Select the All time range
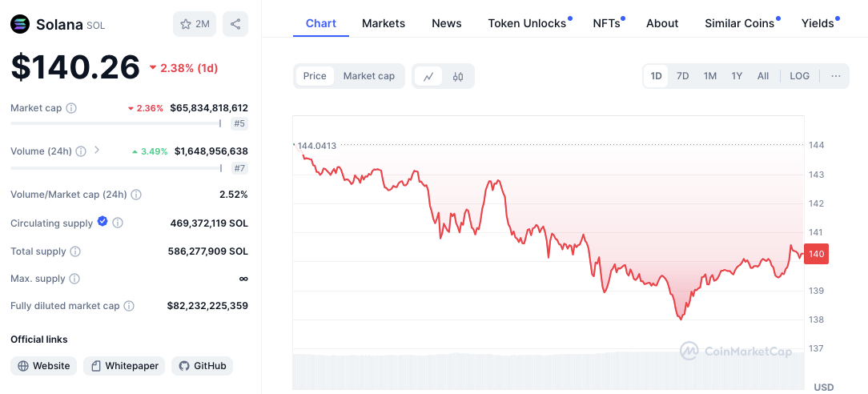The image size is (868, 394). (x=763, y=76)
